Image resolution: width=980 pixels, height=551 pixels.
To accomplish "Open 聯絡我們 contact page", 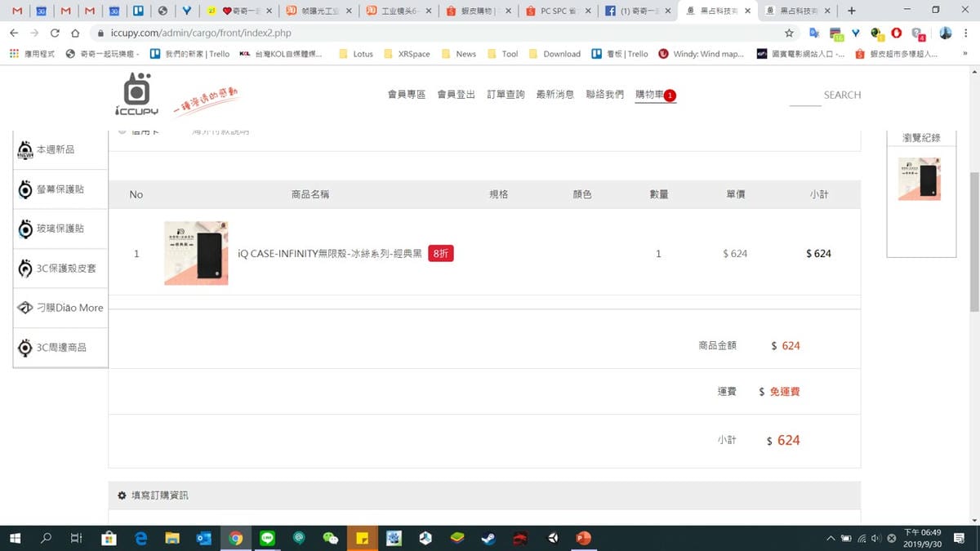I will click(605, 95).
